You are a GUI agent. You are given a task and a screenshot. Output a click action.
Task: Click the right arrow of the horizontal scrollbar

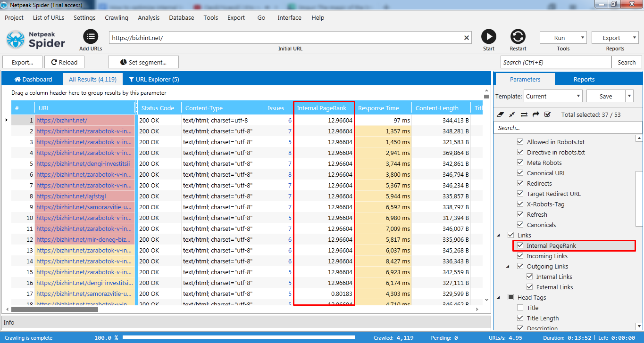tap(477, 310)
